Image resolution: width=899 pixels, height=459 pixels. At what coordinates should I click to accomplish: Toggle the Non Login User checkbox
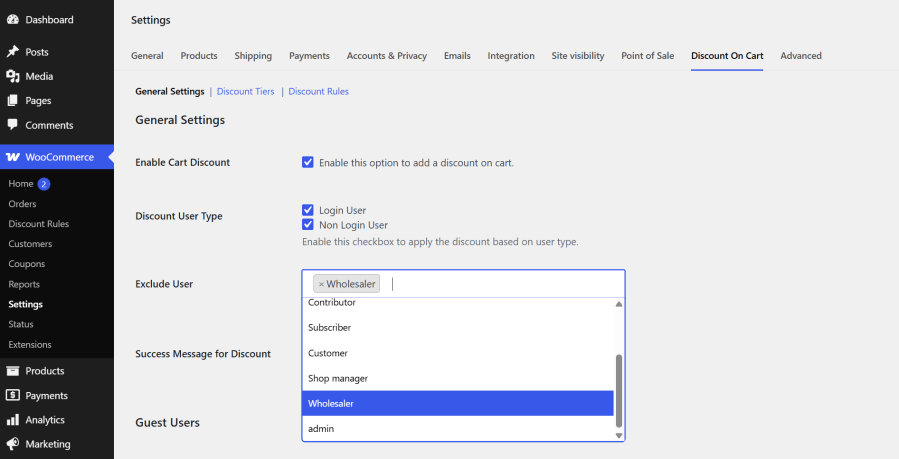[x=308, y=225]
